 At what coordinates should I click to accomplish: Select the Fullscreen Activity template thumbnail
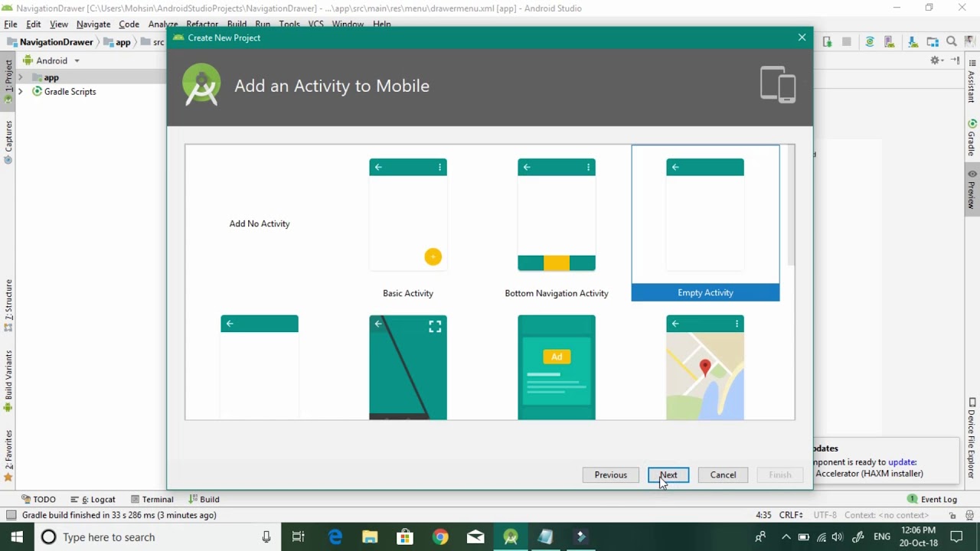408,367
